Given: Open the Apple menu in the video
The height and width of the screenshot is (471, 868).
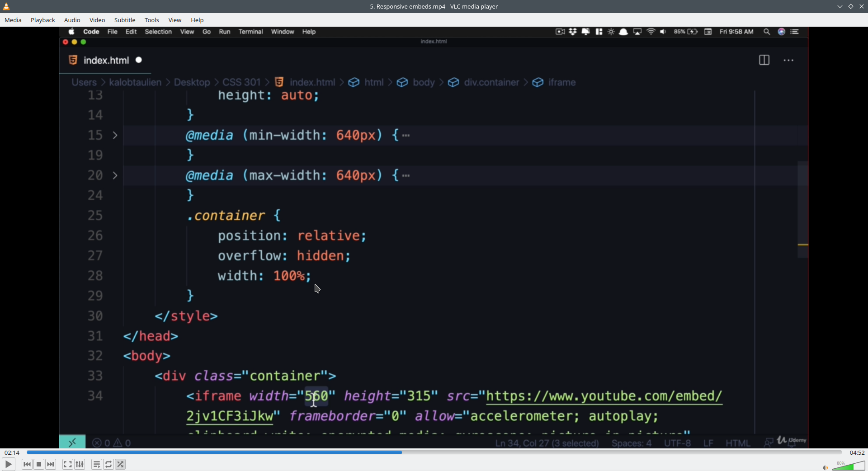Looking at the screenshot, I should point(71,32).
